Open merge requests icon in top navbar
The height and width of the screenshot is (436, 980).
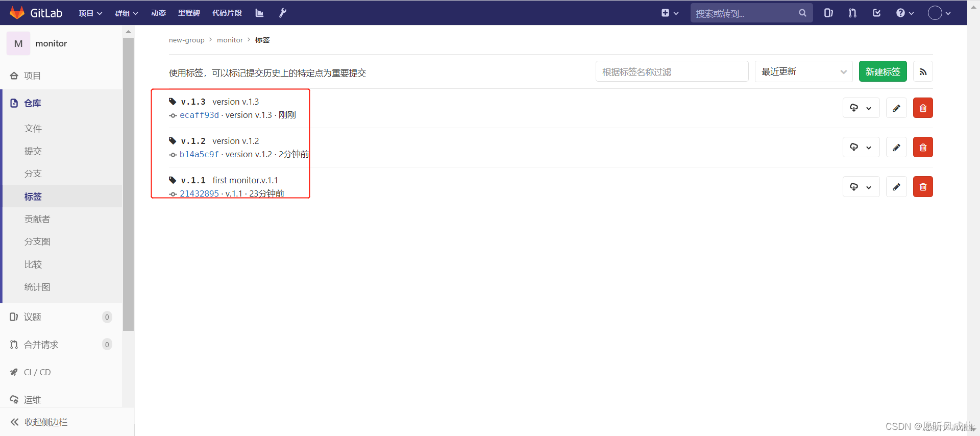pyautogui.click(x=852, y=13)
